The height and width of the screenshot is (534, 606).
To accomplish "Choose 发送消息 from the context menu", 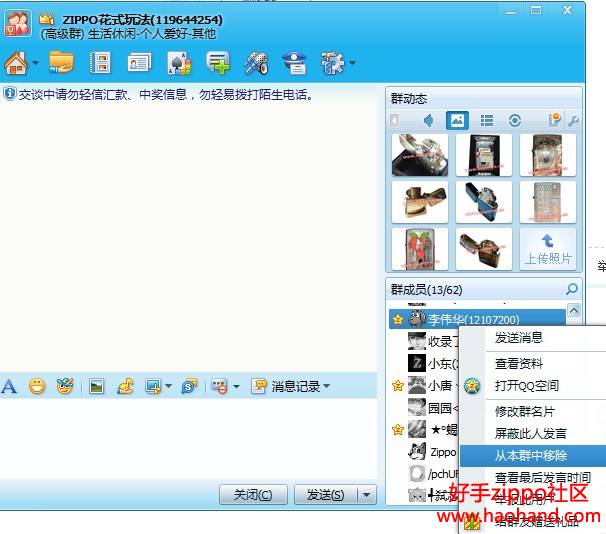I will (x=519, y=338).
